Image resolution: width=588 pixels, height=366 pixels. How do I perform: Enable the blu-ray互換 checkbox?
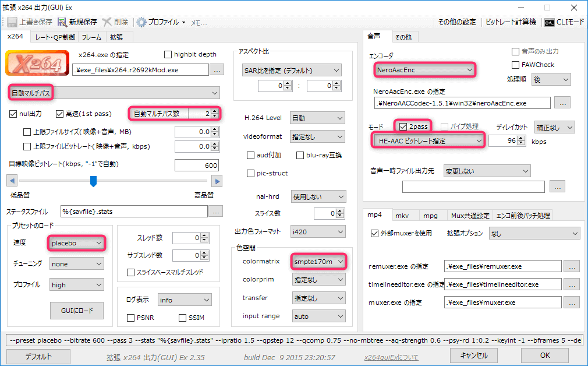[300, 155]
